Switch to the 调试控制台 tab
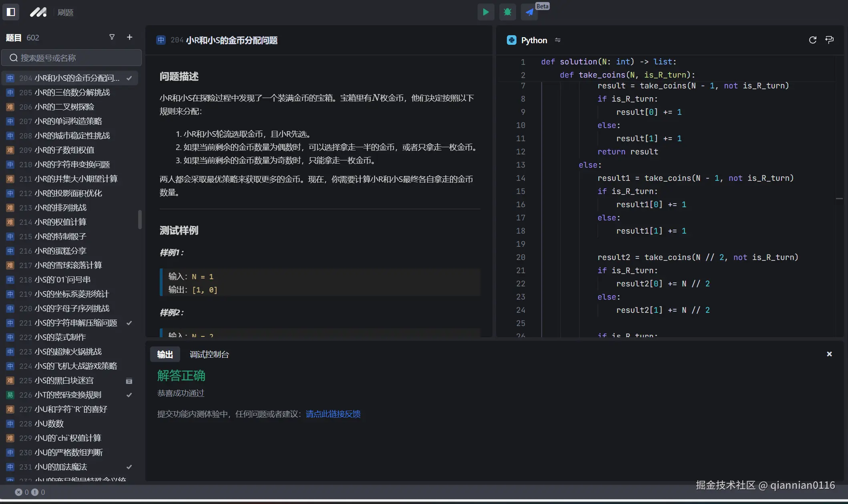 point(209,354)
